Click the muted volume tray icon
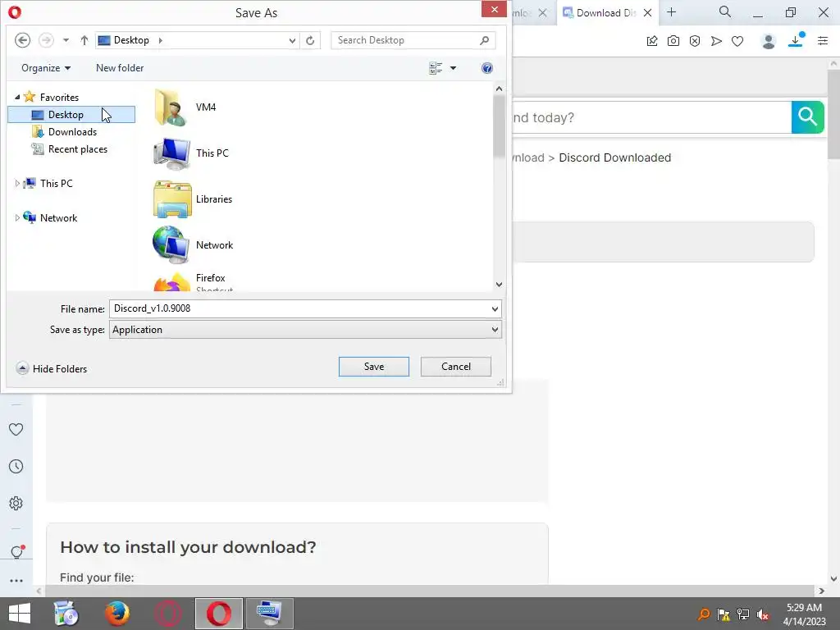 point(763,614)
